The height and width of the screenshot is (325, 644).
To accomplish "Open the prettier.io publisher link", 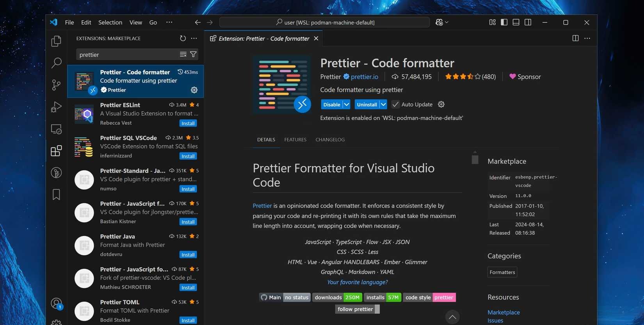I will [x=365, y=77].
